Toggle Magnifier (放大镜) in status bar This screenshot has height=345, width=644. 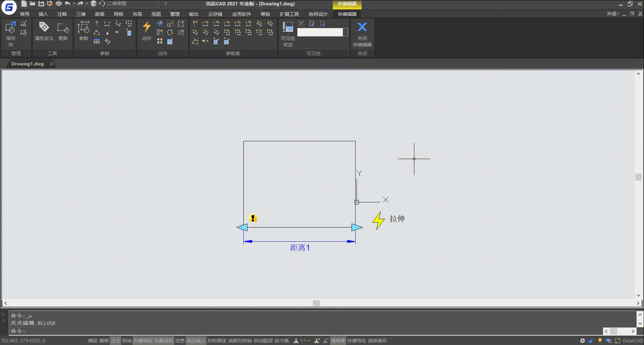282,341
